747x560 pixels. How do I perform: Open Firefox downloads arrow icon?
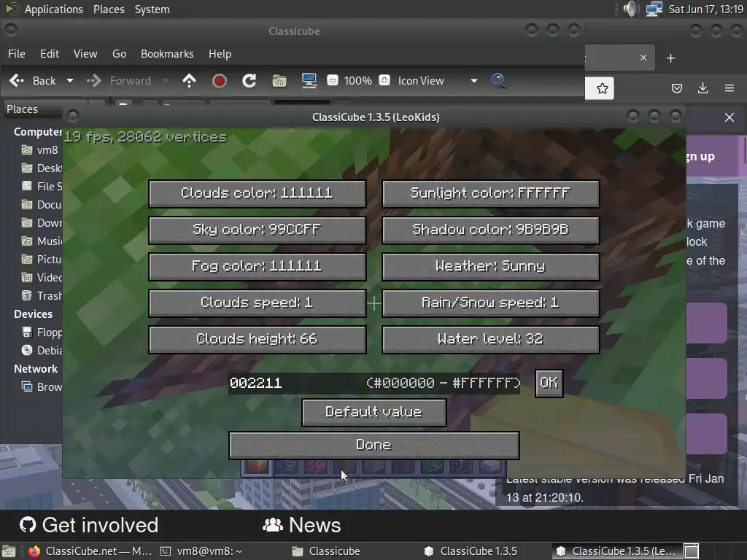[703, 88]
